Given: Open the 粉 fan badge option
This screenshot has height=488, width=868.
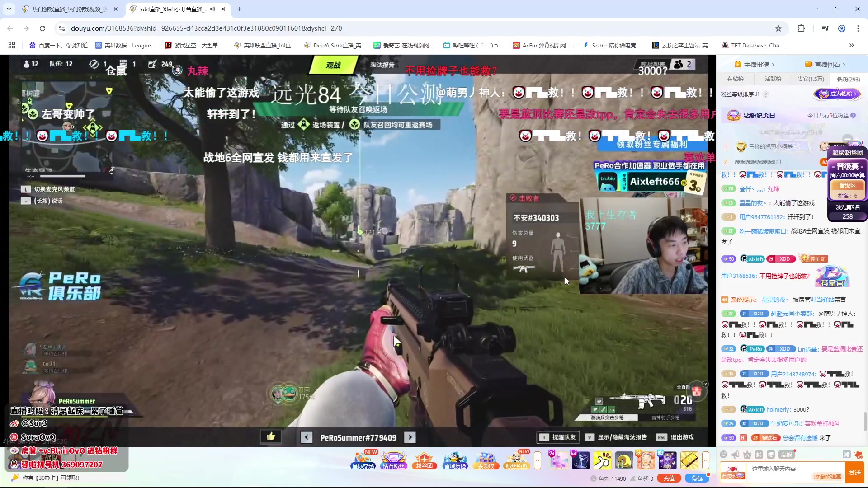Looking at the screenshot, I should tap(759, 455).
